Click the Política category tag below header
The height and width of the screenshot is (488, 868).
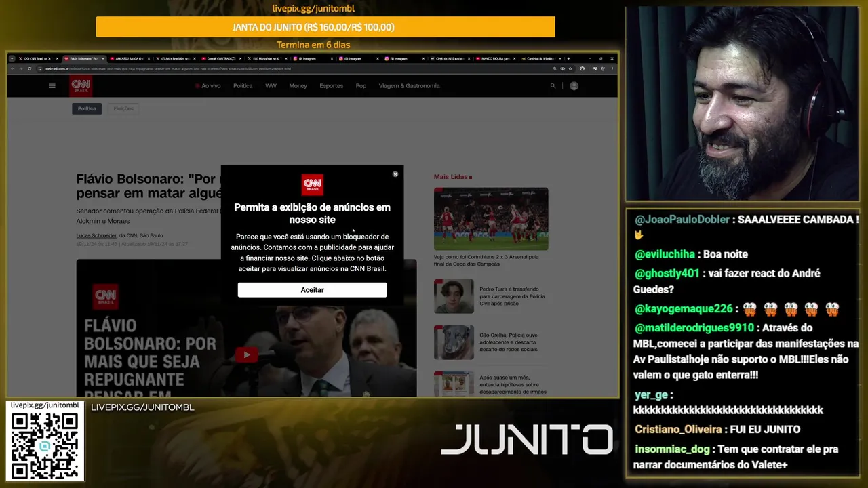(x=87, y=108)
